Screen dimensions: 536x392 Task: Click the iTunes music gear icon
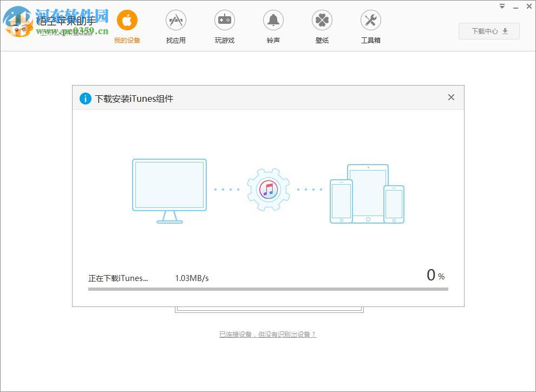point(269,190)
